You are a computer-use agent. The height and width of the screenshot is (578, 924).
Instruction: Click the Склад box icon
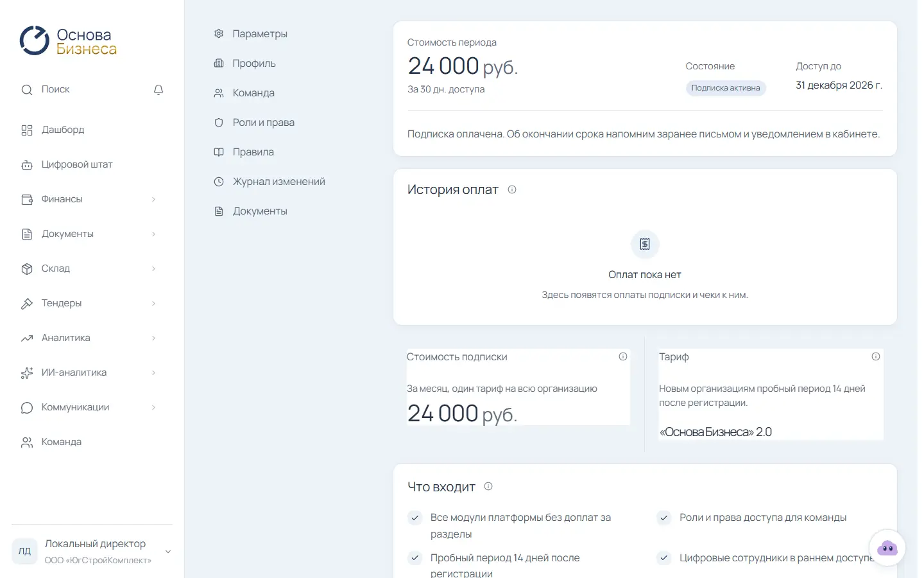(x=27, y=269)
